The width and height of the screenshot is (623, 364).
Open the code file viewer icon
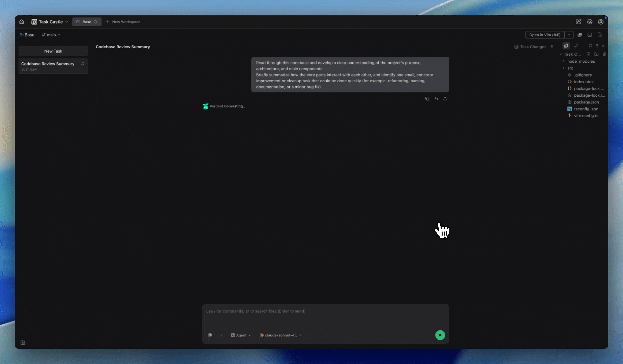tap(599, 35)
